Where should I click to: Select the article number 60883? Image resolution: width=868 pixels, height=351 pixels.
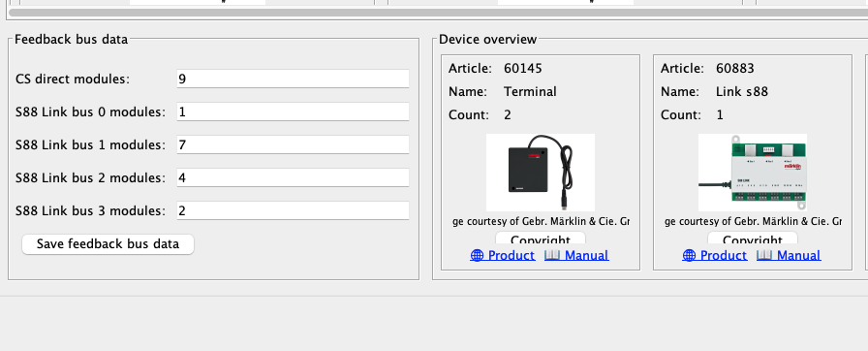[735, 69]
